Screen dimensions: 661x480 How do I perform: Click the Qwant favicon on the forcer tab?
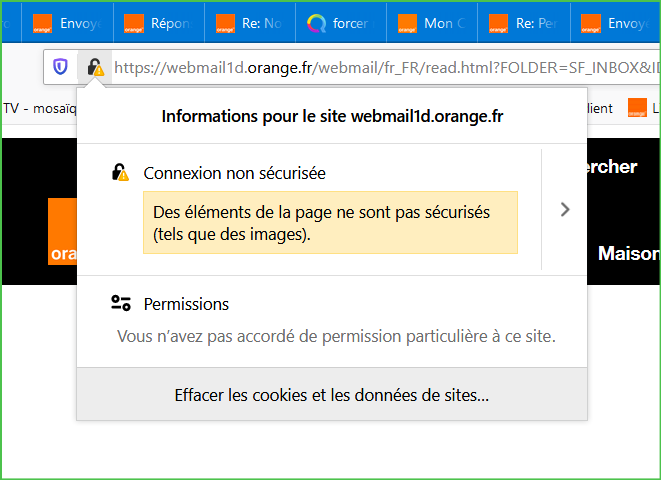(x=317, y=23)
